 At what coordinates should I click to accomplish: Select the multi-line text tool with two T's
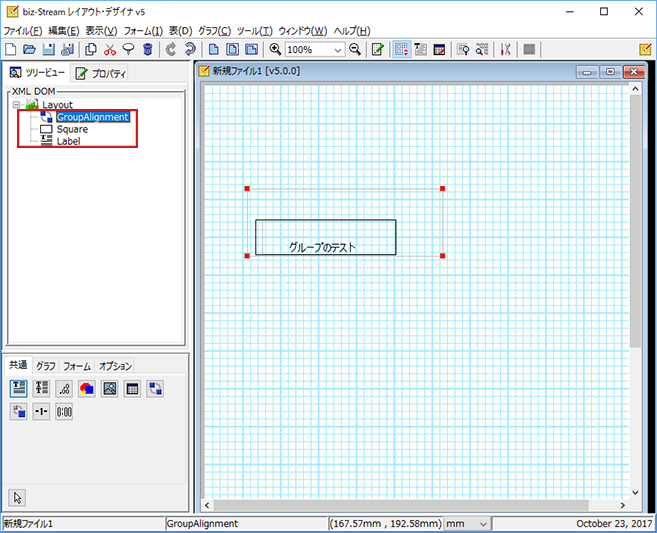point(41,388)
